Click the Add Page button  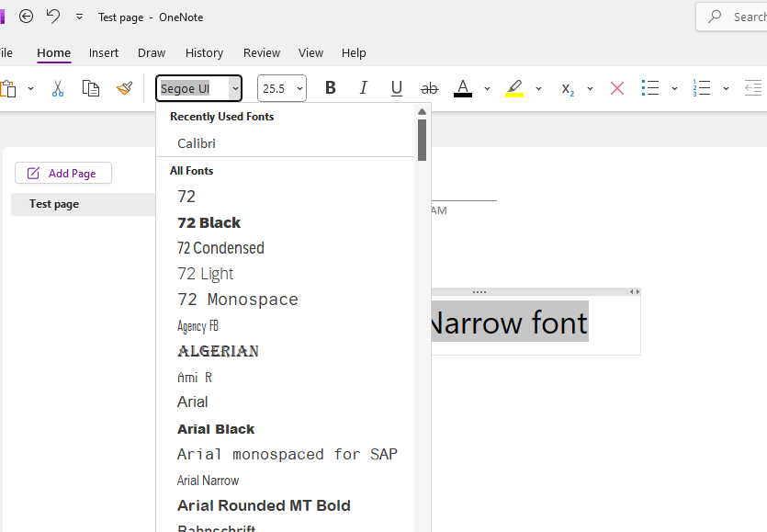(62, 173)
